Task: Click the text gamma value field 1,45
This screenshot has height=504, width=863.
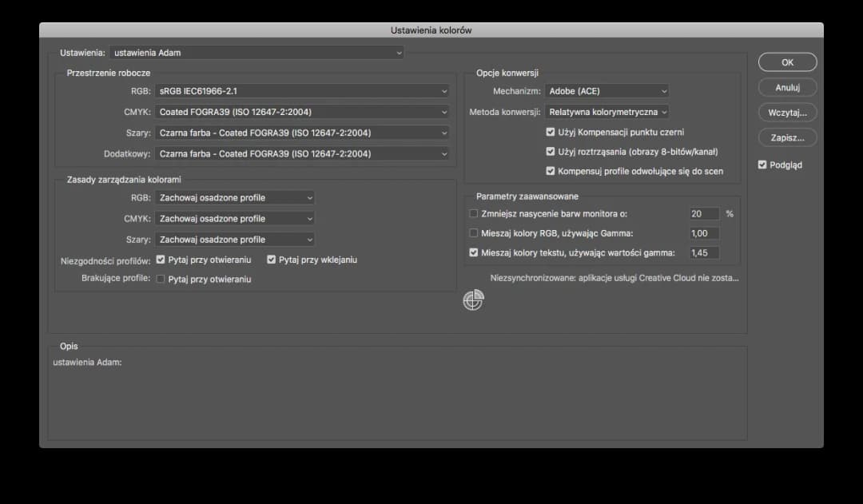Action: coord(704,252)
